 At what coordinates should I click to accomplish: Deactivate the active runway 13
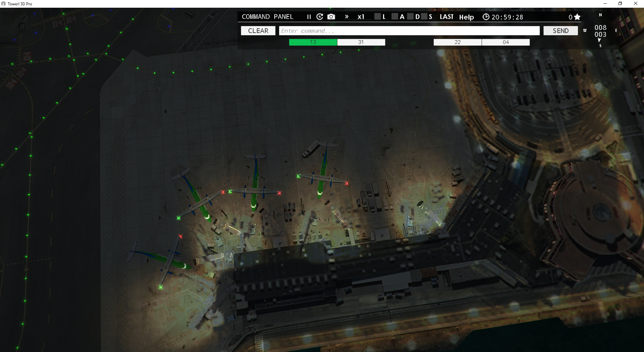[x=313, y=42]
